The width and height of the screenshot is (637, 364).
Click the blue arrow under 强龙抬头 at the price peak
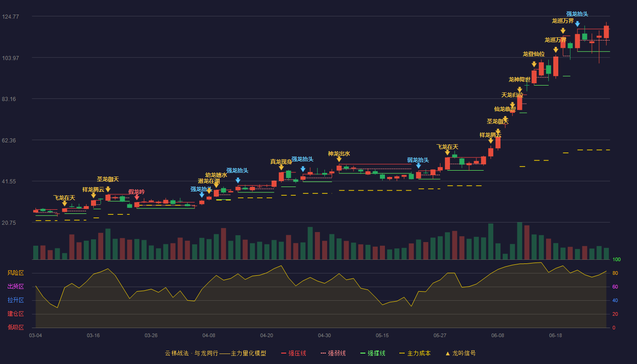pyautogui.click(x=577, y=24)
